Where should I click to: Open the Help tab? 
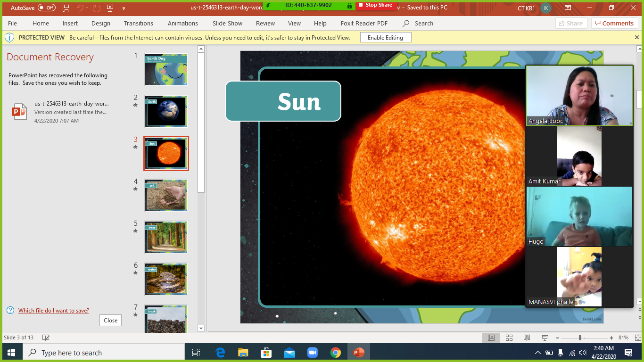click(x=320, y=23)
